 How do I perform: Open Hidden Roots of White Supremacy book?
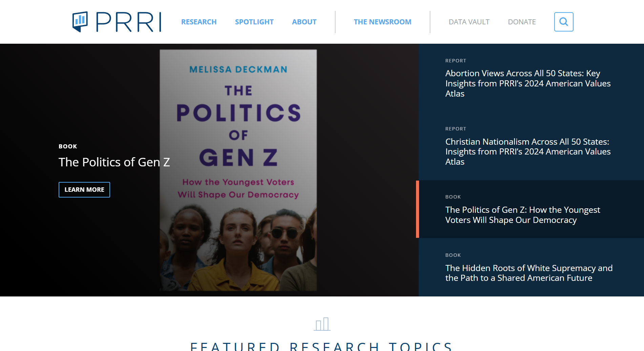tap(529, 273)
